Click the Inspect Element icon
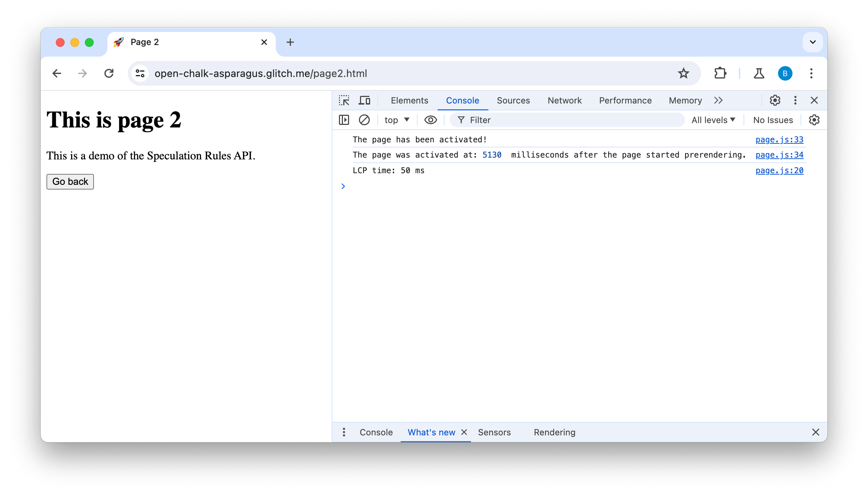This screenshot has width=868, height=496. click(x=345, y=100)
